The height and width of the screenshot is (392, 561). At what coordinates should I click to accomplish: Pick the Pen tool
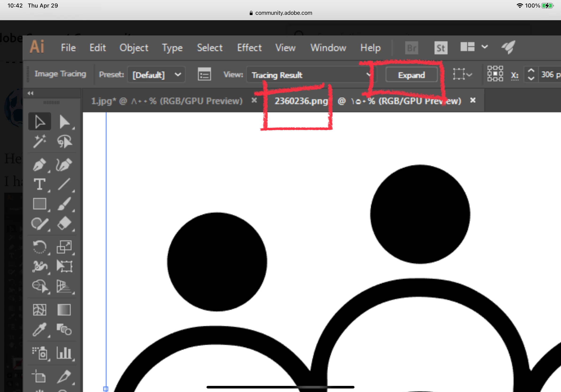[39, 164]
